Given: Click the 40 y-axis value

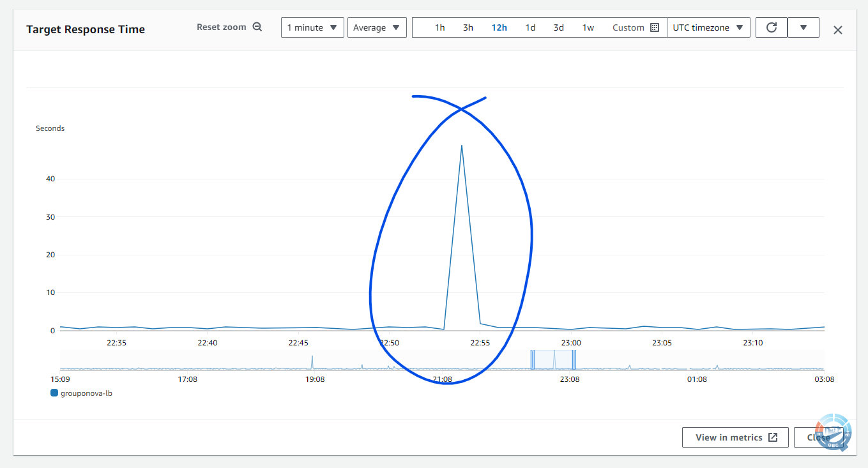Looking at the screenshot, I should click(x=50, y=179).
